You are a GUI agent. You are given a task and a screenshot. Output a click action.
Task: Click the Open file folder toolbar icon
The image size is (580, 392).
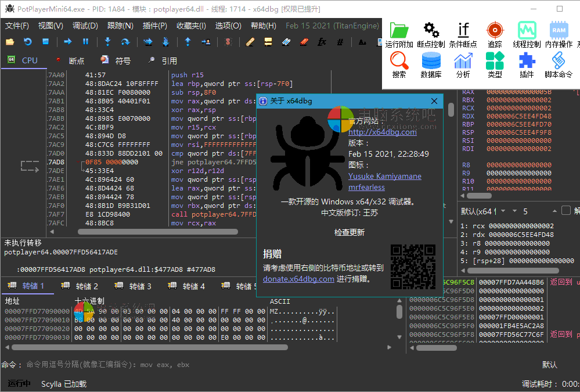tap(10, 42)
